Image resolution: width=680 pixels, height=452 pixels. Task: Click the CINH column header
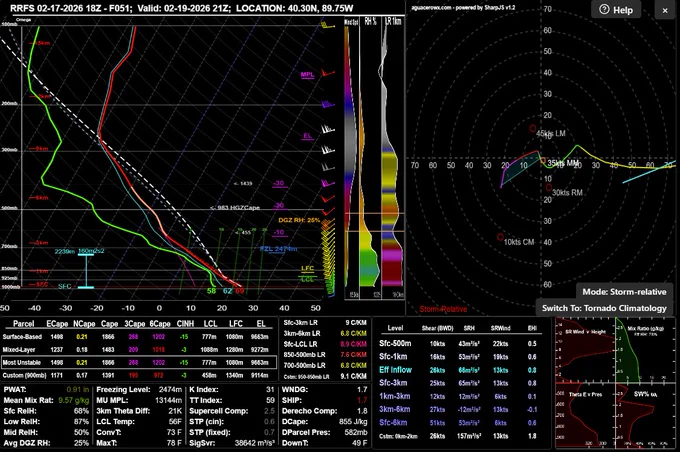pos(185,324)
